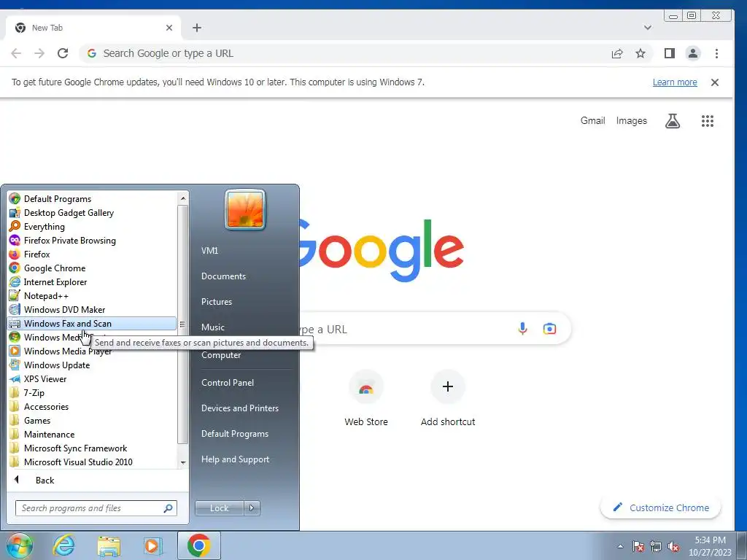Dismiss the Windows 7 update notice
747x560 pixels.
click(x=715, y=82)
